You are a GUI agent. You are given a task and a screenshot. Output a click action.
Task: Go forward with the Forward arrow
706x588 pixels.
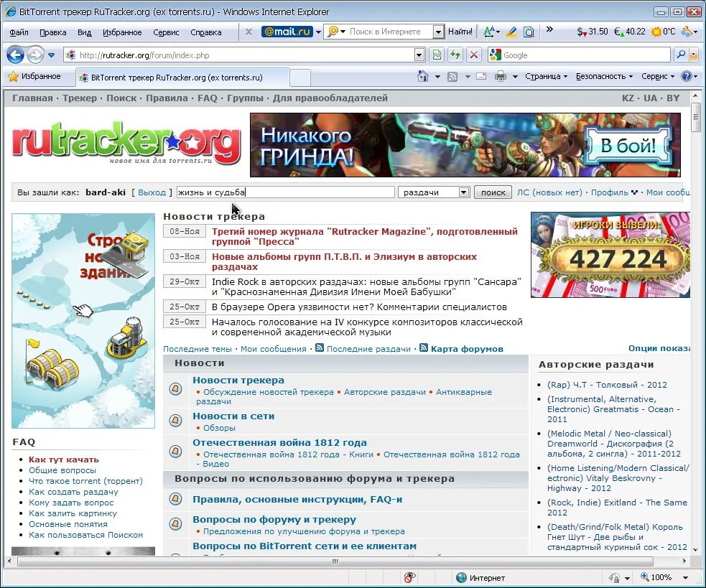point(35,55)
